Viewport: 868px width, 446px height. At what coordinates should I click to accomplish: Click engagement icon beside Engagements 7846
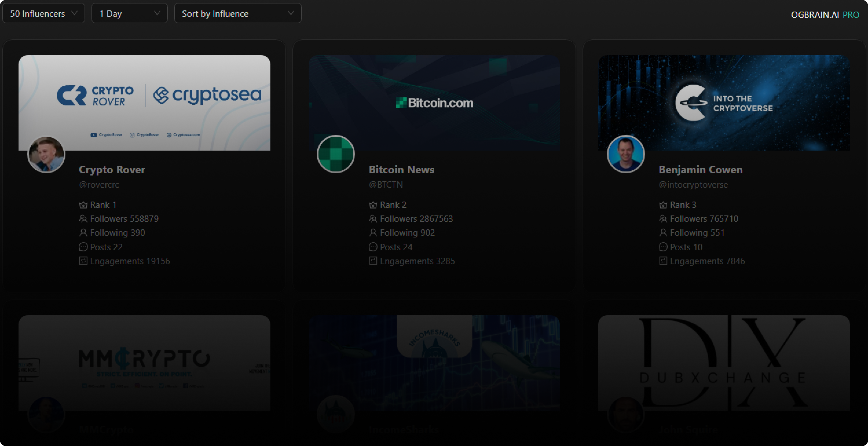click(663, 261)
